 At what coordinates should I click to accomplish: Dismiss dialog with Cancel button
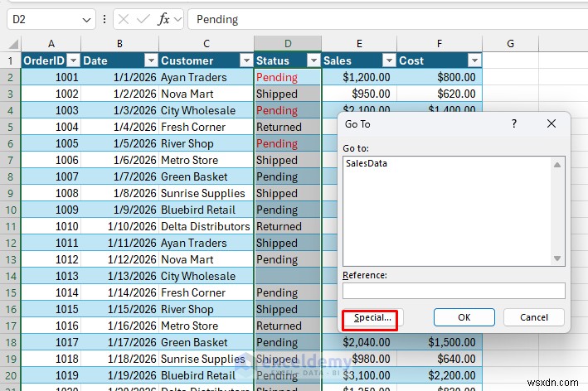pyautogui.click(x=533, y=317)
